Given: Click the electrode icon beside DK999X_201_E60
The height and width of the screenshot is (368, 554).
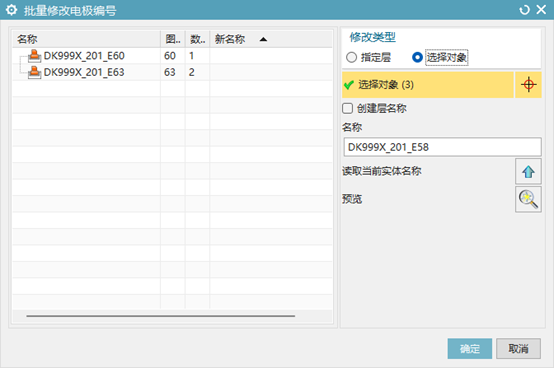Looking at the screenshot, I should pos(35,56).
